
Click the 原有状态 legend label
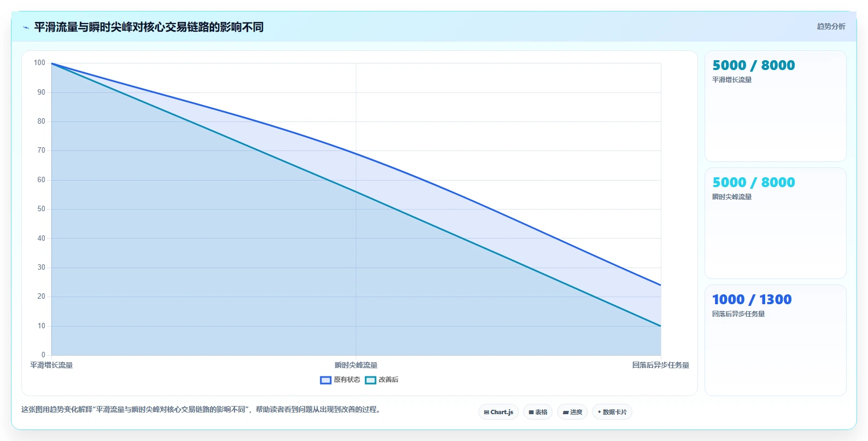tap(347, 380)
